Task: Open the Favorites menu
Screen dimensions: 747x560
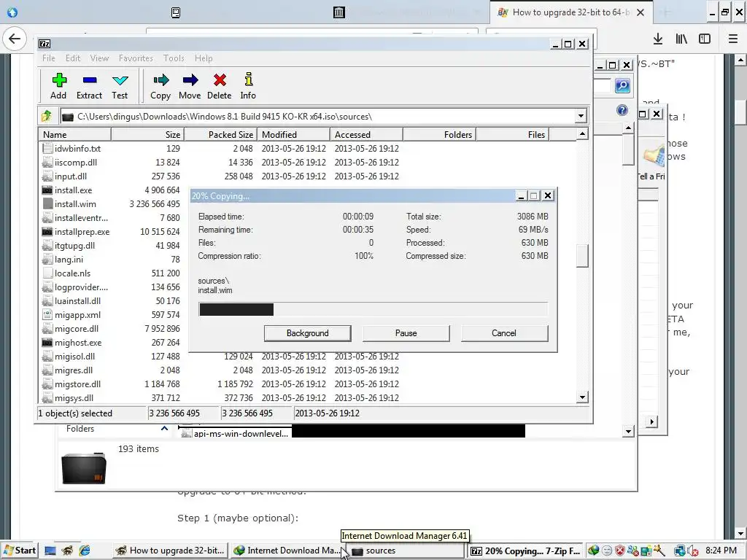Action: (x=136, y=58)
